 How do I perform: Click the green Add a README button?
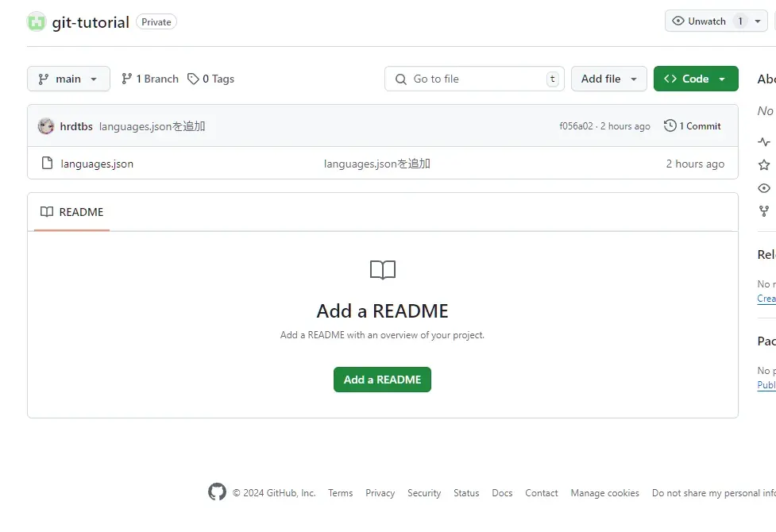pyautogui.click(x=382, y=380)
